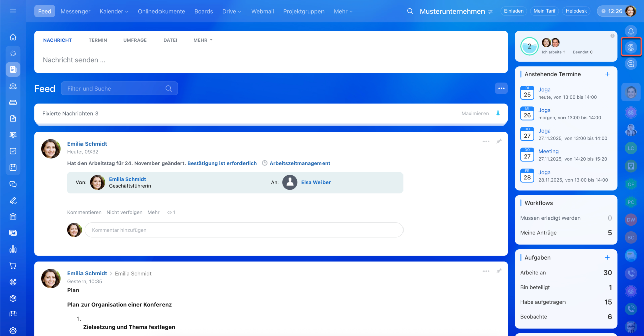Open the blue speech bubble chat in the right bar
The height and width of the screenshot is (336, 644).
click(631, 256)
